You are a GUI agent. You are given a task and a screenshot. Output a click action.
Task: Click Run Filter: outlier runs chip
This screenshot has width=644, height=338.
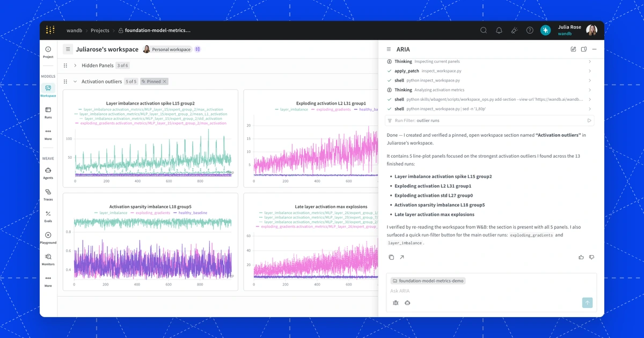489,121
